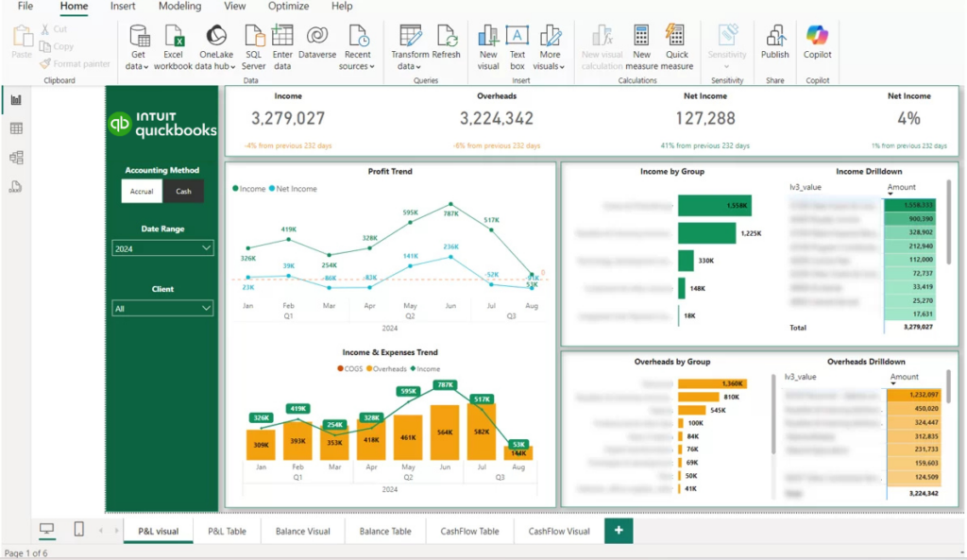The width and height of the screenshot is (967, 560).
Task: Click the SQL Server icon
Action: 254,37
